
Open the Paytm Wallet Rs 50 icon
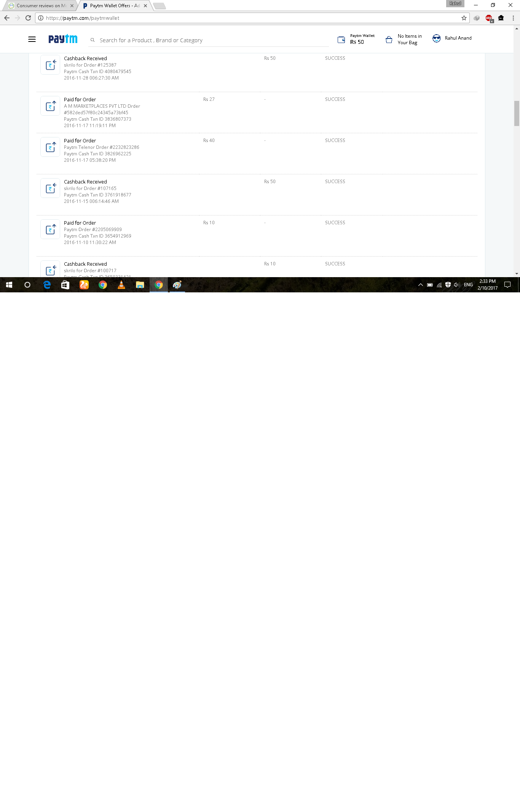pos(341,40)
